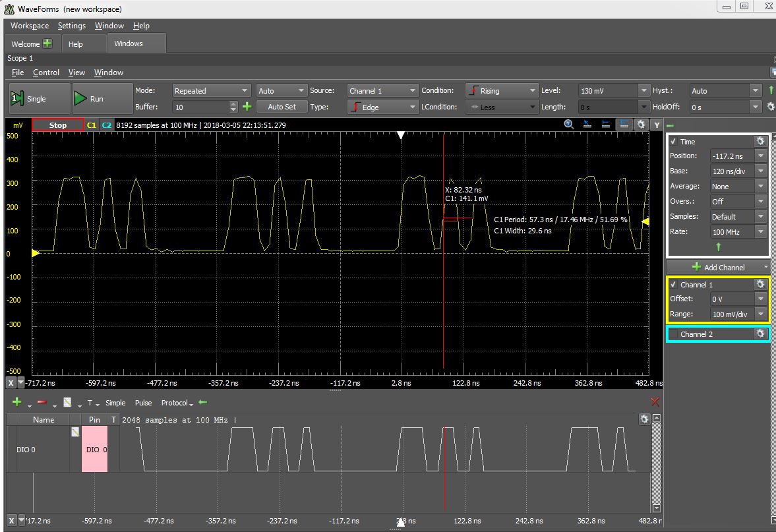Open the Time settings gear
The image size is (776, 532).
[761, 142]
